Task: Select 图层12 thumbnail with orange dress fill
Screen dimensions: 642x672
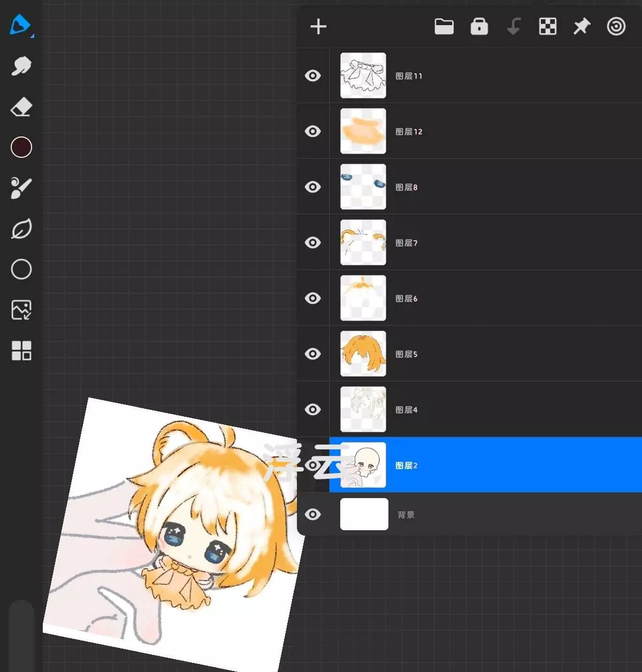Action: point(363,131)
